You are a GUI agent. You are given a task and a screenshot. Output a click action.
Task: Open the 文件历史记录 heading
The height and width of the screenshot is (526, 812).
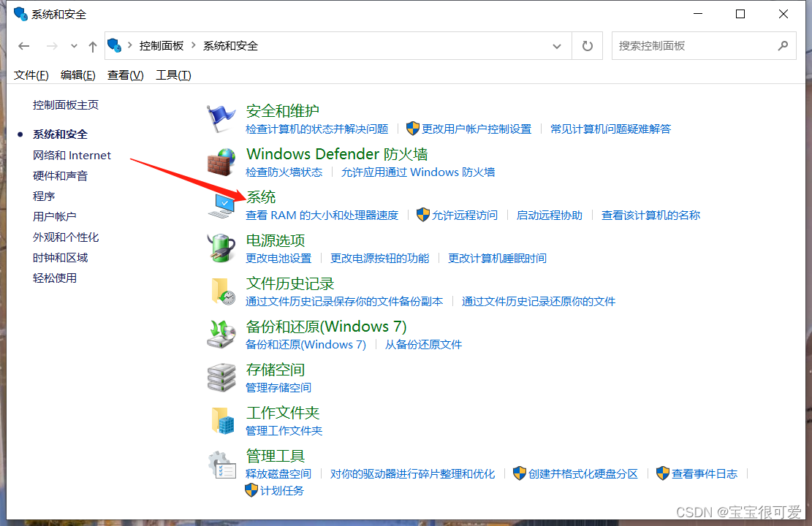click(x=289, y=283)
